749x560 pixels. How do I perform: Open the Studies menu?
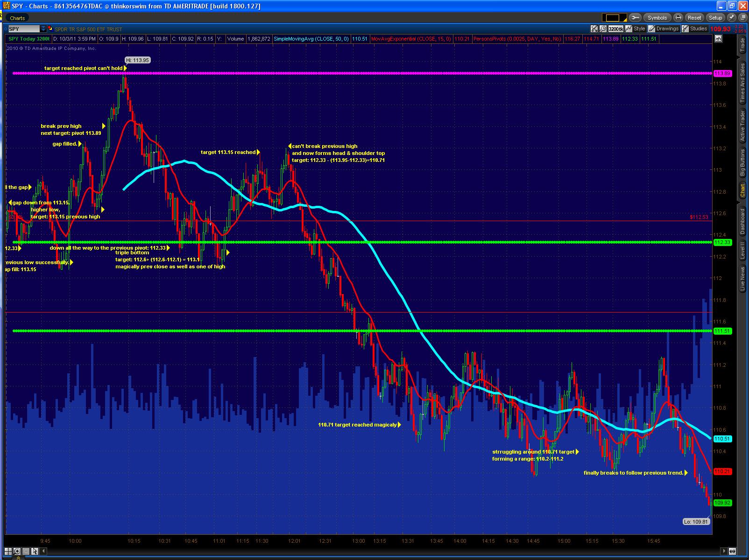click(695, 28)
